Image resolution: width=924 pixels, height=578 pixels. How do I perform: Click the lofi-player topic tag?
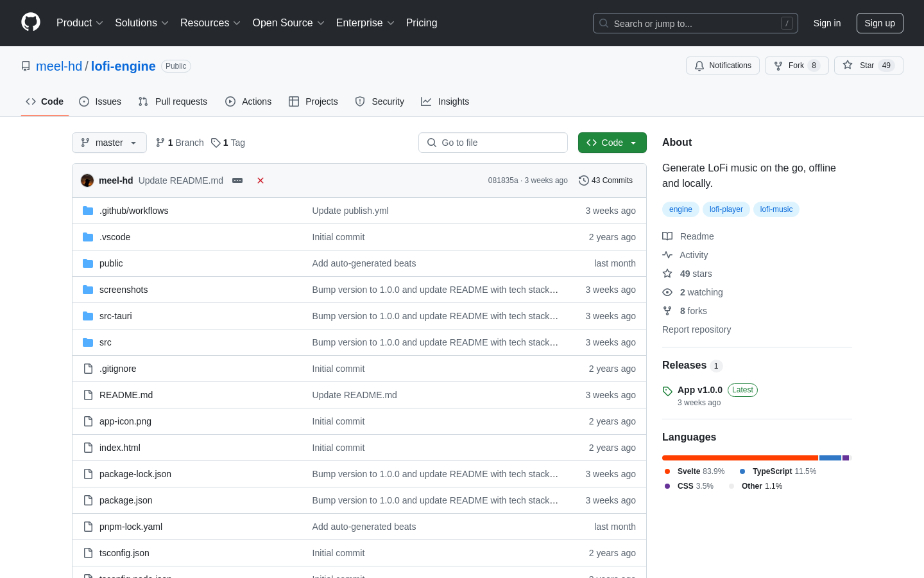pyautogui.click(x=726, y=209)
